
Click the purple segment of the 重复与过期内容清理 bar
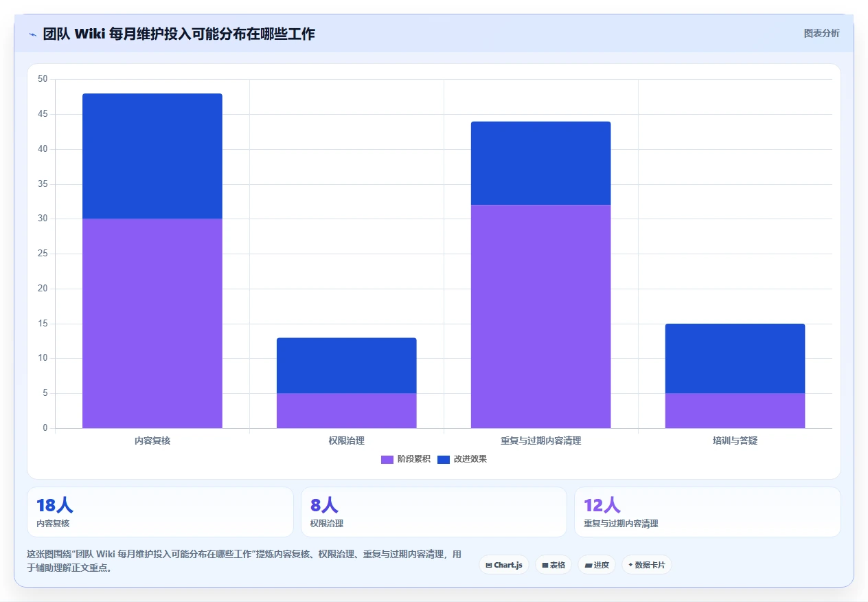click(541, 316)
